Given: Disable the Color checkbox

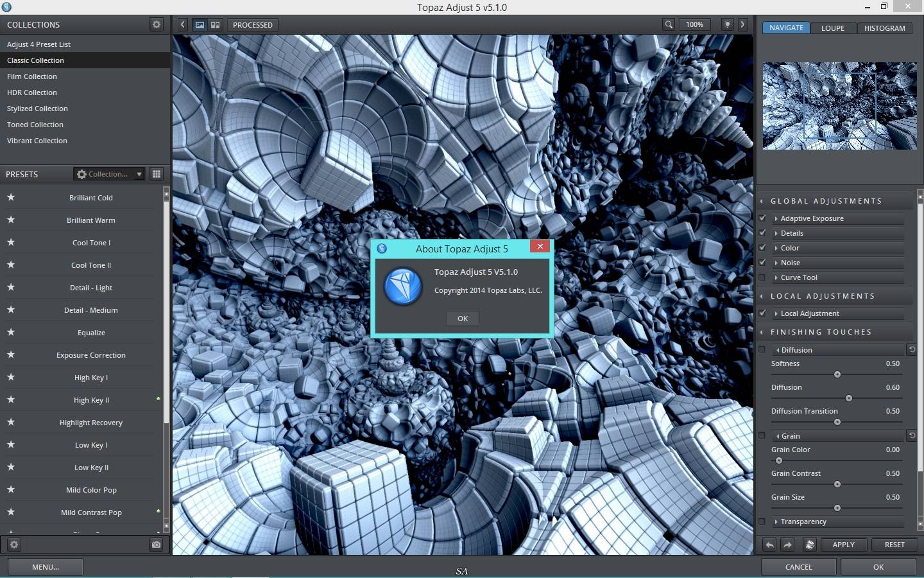Looking at the screenshot, I should coord(762,248).
